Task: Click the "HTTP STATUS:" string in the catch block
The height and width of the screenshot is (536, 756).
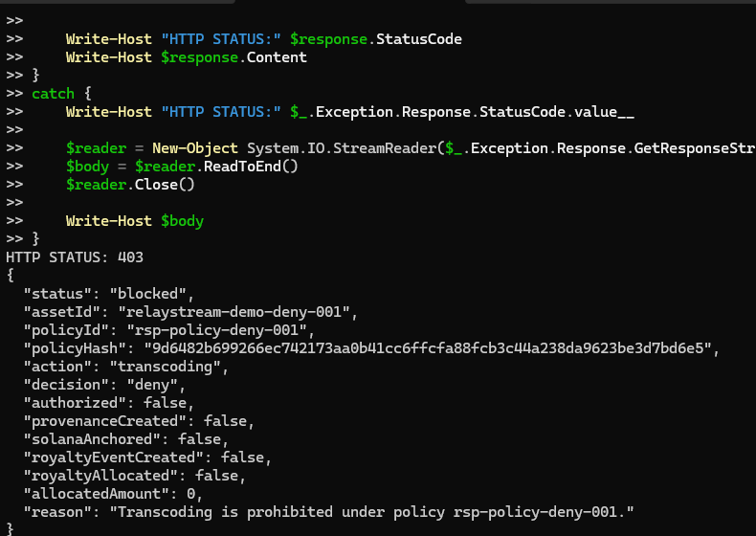Action: [x=221, y=112]
